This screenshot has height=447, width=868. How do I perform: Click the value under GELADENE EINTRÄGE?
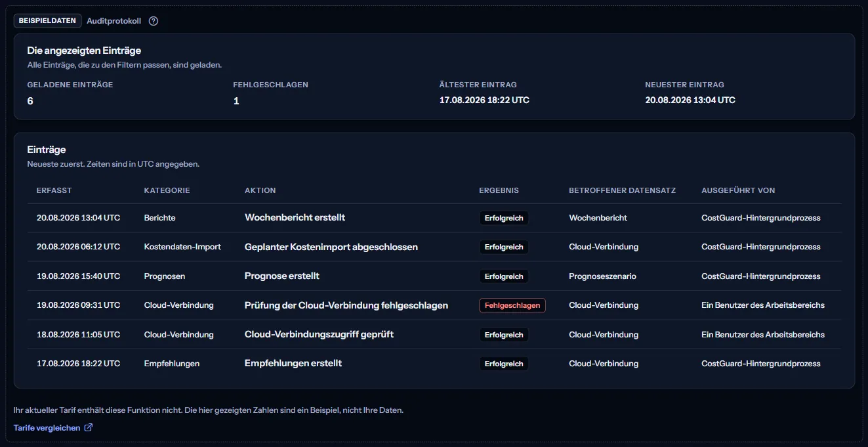click(31, 101)
